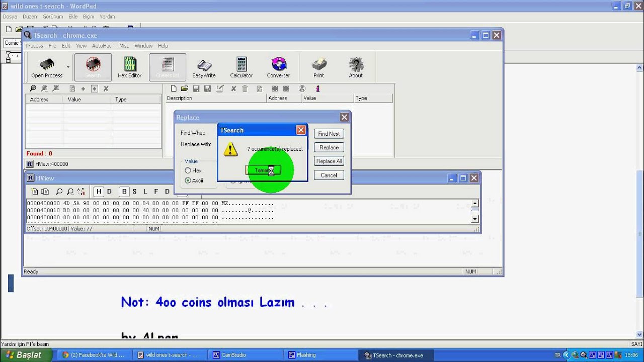Toggle D display mode in HView
The height and width of the screenshot is (362, 644).
109,192
